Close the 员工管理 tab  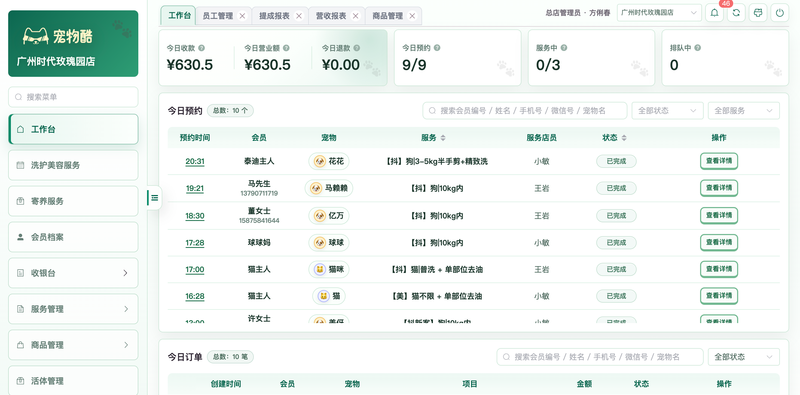[x=242, y=16]
